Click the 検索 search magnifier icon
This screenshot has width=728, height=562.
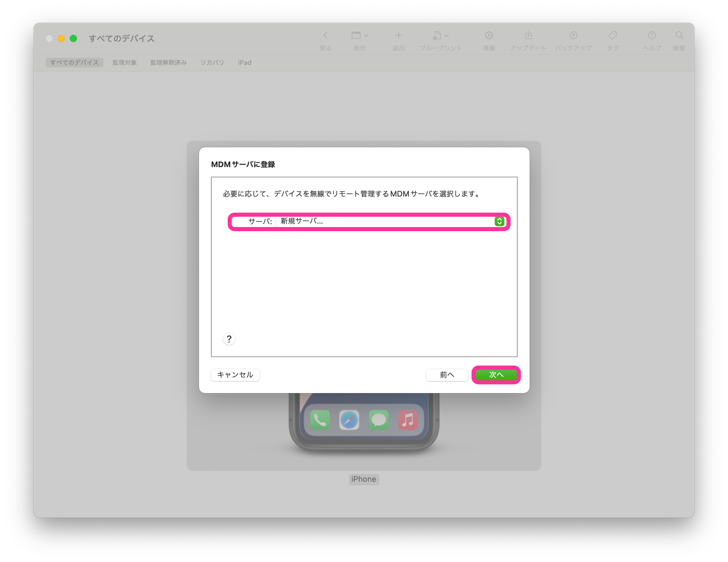point(679,35)
